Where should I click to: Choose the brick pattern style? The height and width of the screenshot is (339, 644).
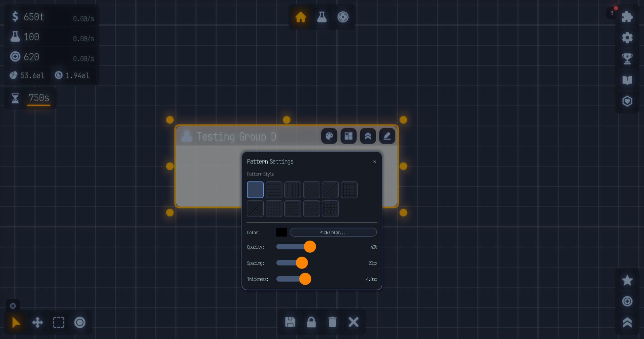point(330,209)
